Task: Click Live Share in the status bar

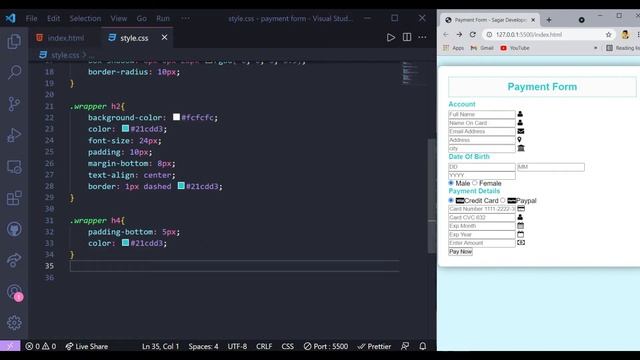Action: coord(87,346)
